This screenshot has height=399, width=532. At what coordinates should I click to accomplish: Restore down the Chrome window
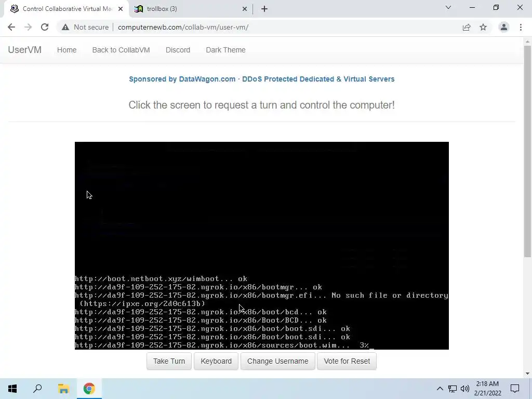(496, 7)
